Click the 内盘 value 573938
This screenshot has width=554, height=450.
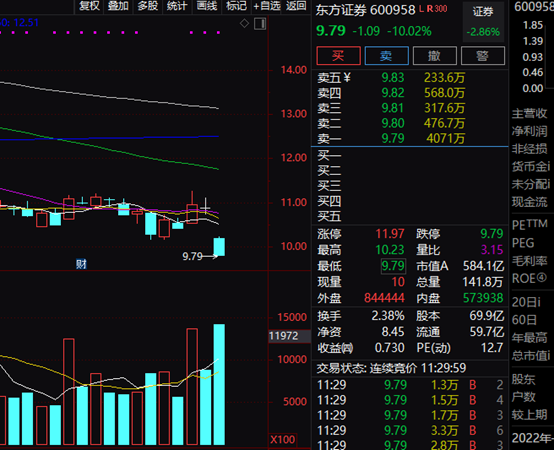coord(483,298)
